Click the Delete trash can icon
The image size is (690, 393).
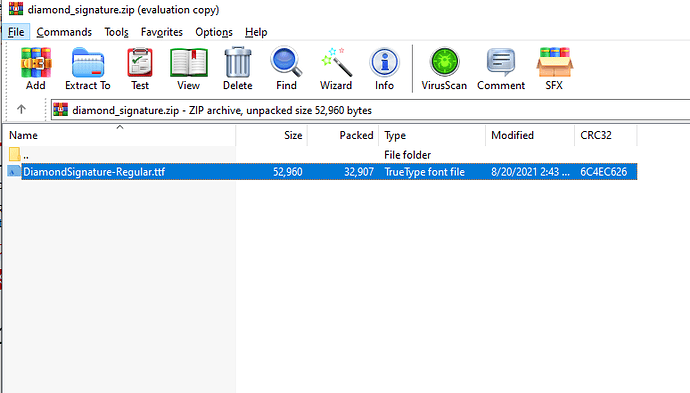(238, 68)
